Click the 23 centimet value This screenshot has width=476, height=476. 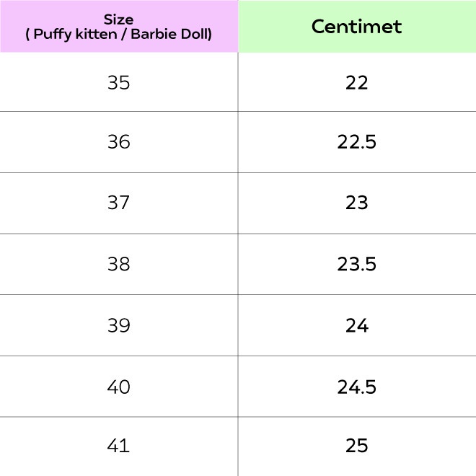click(x=356, y=203)
